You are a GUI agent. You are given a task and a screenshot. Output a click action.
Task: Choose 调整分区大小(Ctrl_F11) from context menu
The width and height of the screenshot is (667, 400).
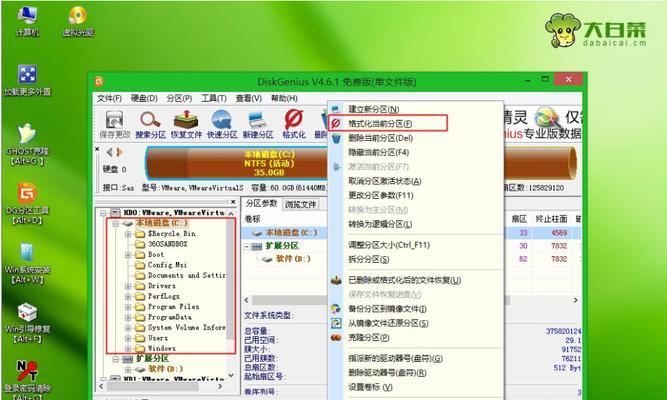point(415,245)
